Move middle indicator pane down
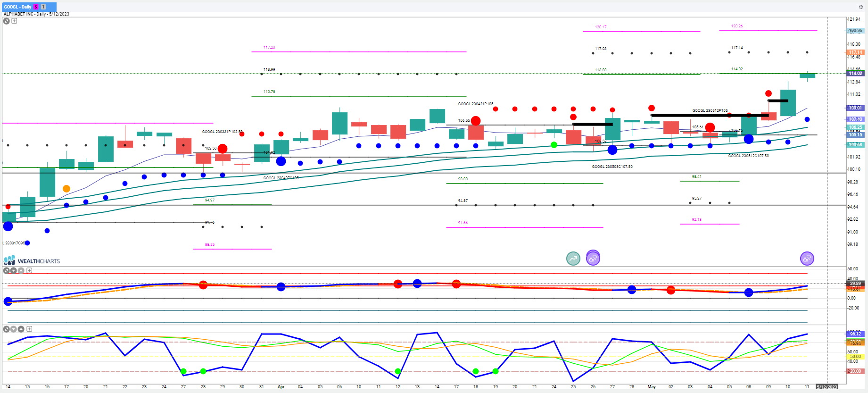Image resolution: width=868 pixels, height=393 pixels. [14, 270]
